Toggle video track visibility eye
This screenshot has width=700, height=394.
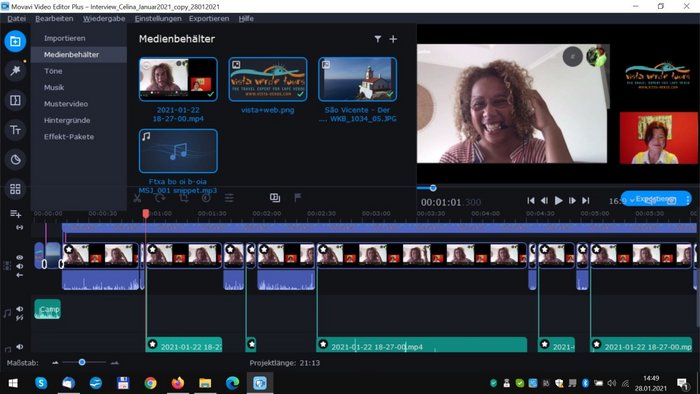pos(20,257)
